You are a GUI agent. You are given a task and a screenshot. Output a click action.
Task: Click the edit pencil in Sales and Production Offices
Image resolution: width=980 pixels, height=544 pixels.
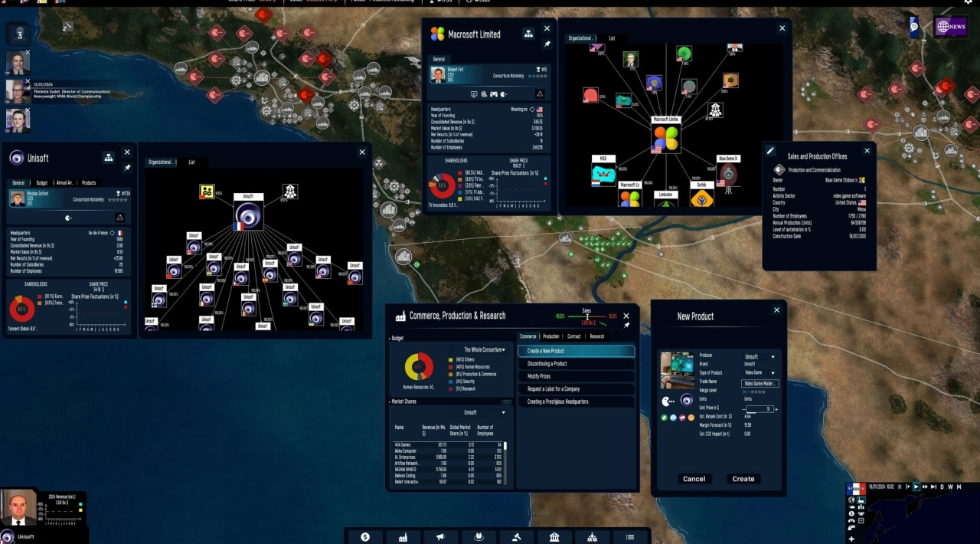[x=771, y=152]
